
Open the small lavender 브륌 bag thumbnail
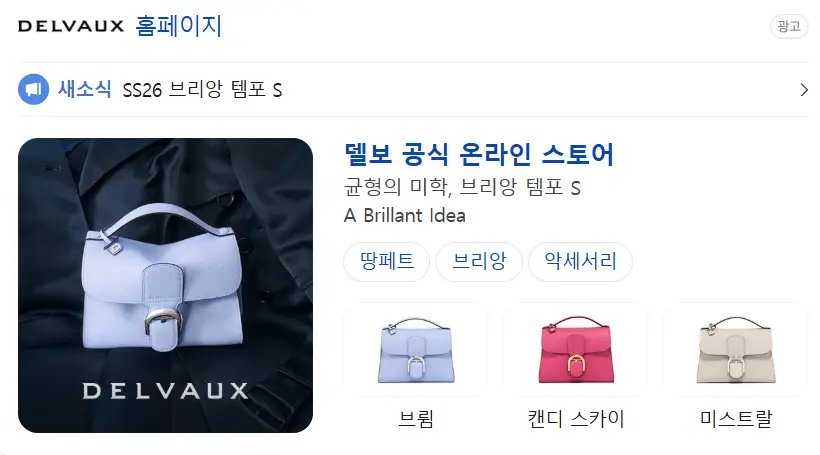pyautogui.click(x=416, y=349)
